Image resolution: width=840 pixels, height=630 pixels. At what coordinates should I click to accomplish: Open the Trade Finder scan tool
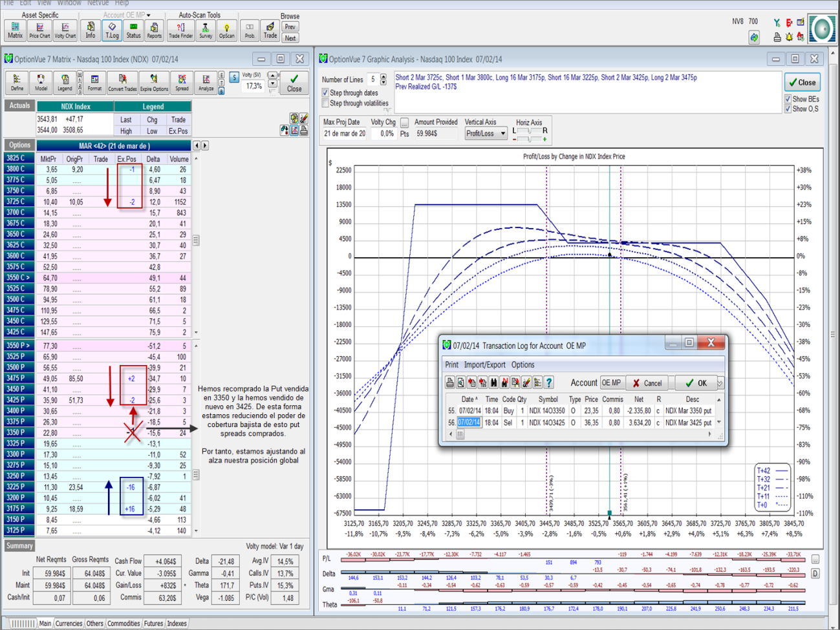(x=180, y=30)
